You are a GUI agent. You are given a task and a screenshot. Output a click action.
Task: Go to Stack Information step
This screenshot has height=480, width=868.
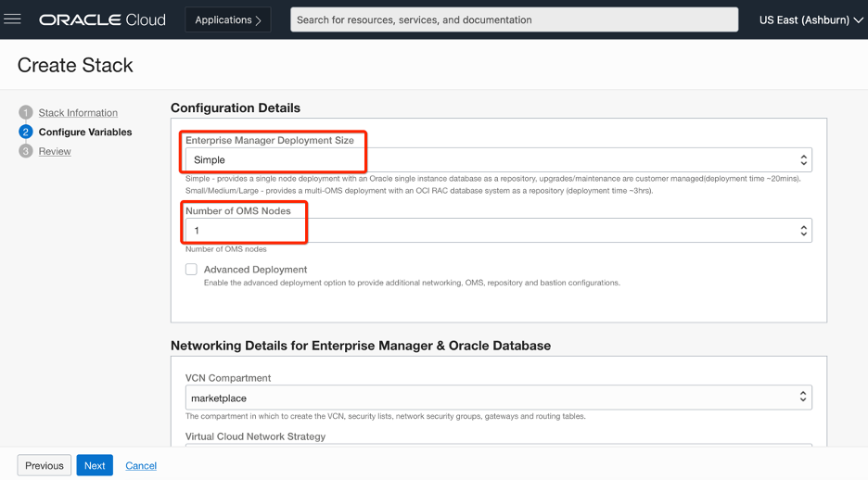pos(78,113)
